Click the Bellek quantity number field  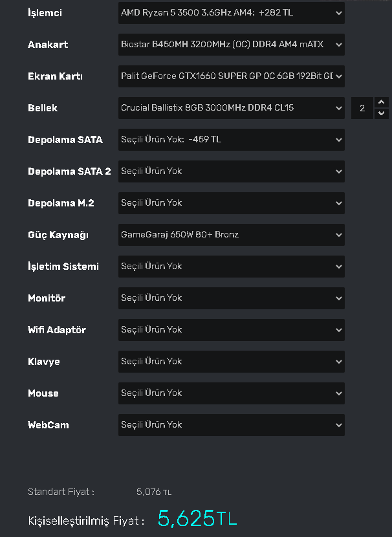pyautogui.click(x=362, y=108)
